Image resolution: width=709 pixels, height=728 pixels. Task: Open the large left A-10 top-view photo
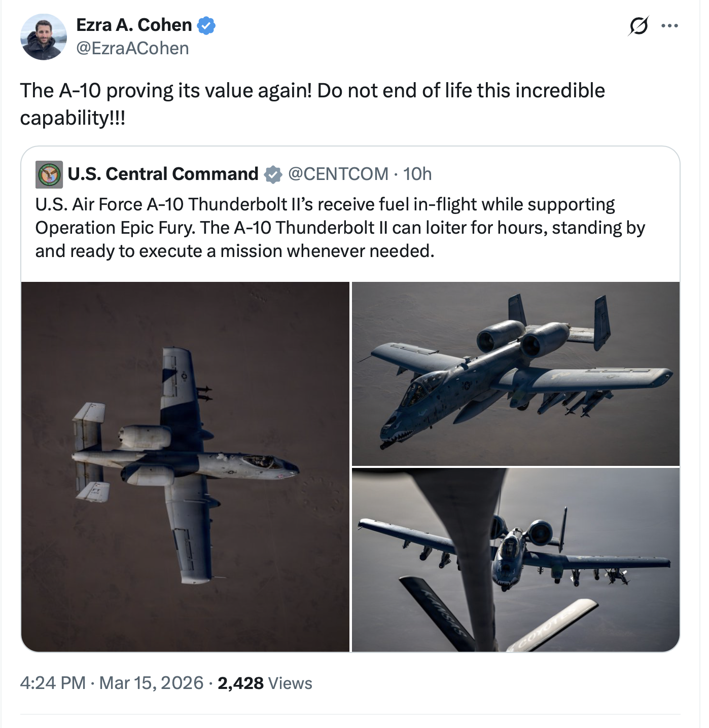pyautogui.click(x=185, y=466)
